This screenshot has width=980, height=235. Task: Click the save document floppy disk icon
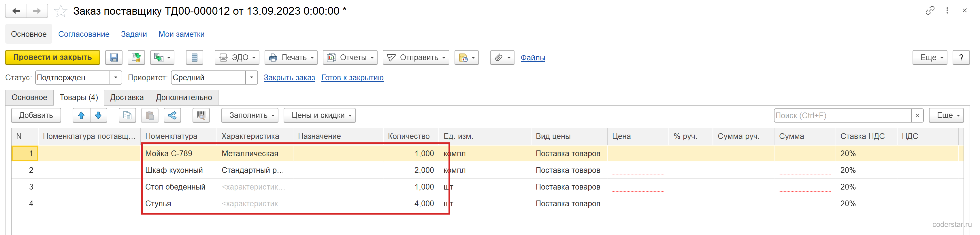click(x=114, y=57)
